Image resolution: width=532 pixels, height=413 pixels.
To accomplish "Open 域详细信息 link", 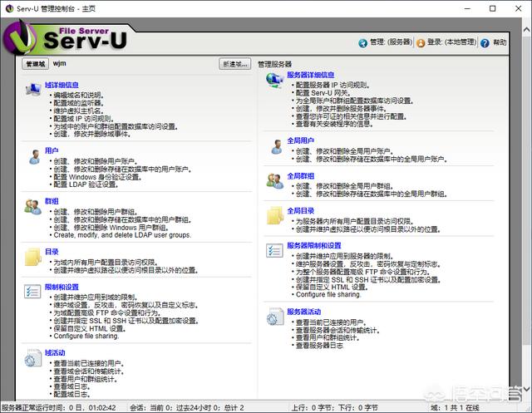I will [x=62, y=85].
